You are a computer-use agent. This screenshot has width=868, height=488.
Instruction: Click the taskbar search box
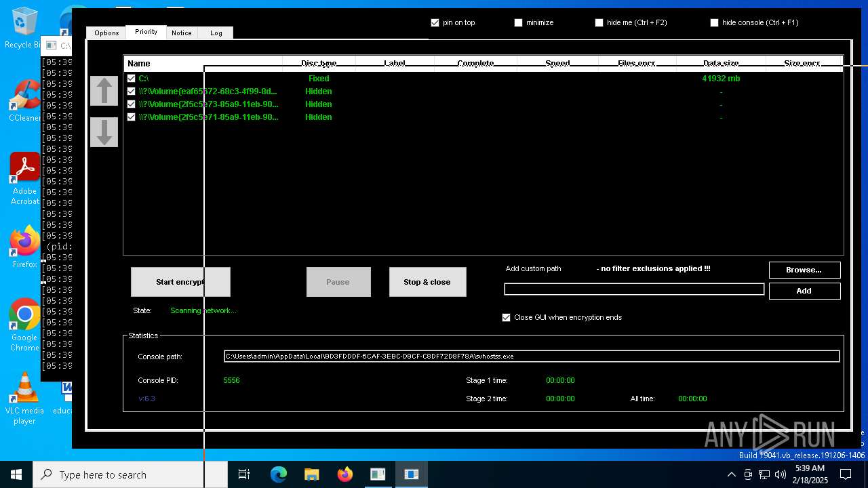pyautogui.click(x=130, y=474)
